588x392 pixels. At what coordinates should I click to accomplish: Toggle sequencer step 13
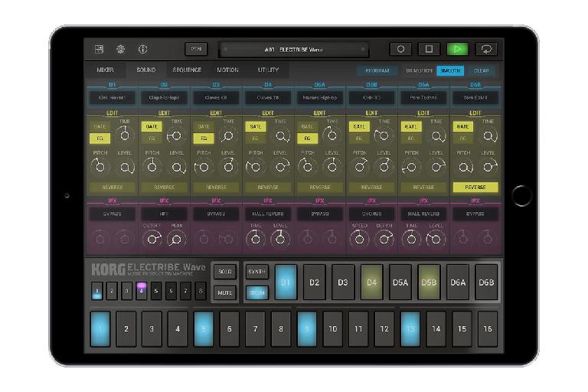(x=410, y=328)
